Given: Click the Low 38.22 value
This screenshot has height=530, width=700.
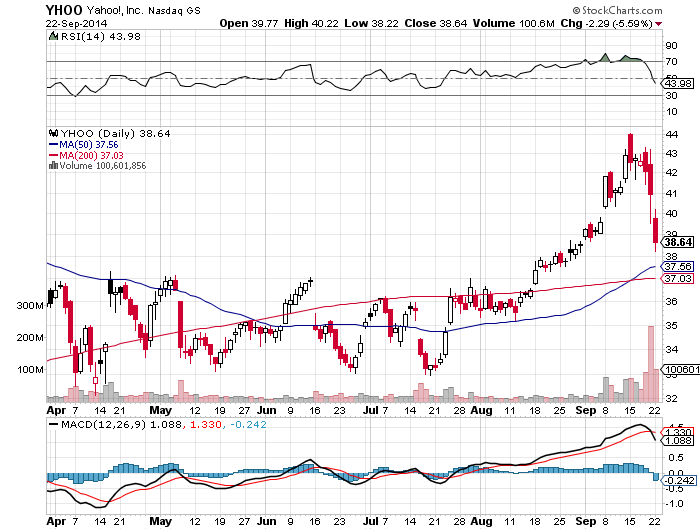Looking at the screenshot, I should pyautogui.click(x=371, y=23).
